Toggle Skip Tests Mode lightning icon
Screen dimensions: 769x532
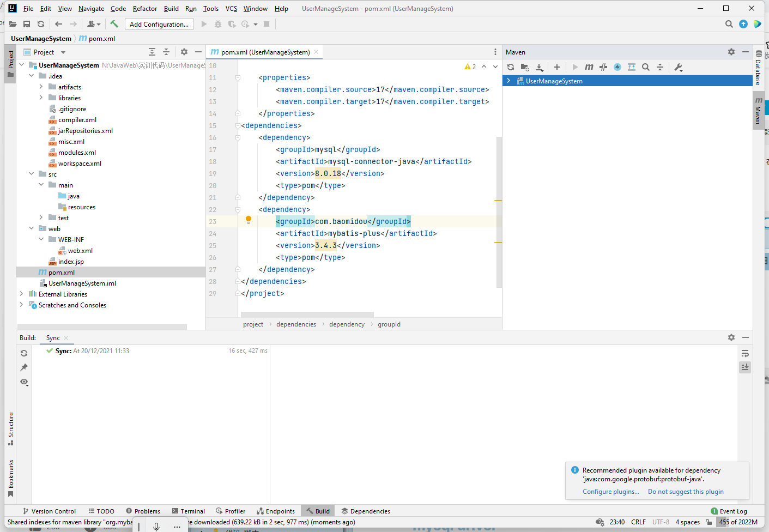[617, 67]
